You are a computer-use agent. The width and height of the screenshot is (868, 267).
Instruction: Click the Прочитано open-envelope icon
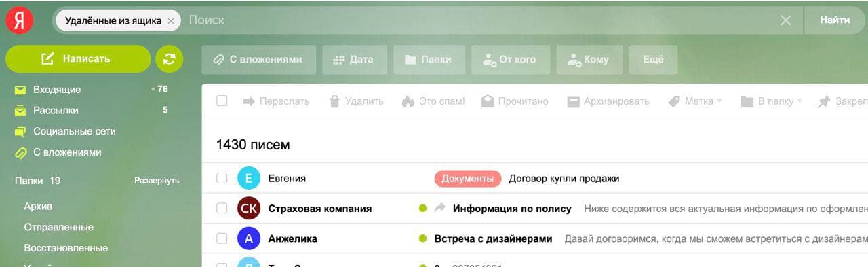(488, 101)
